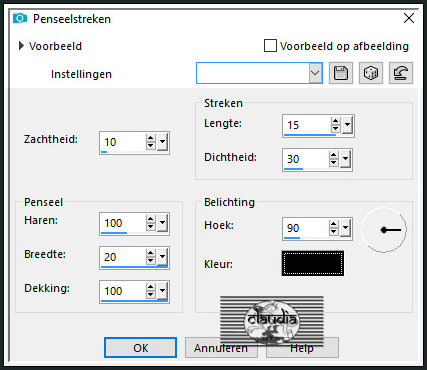Viewport: 427px width, 370px height.
Task: Click the Hoek angle dial control
Action: click(384, 230)
